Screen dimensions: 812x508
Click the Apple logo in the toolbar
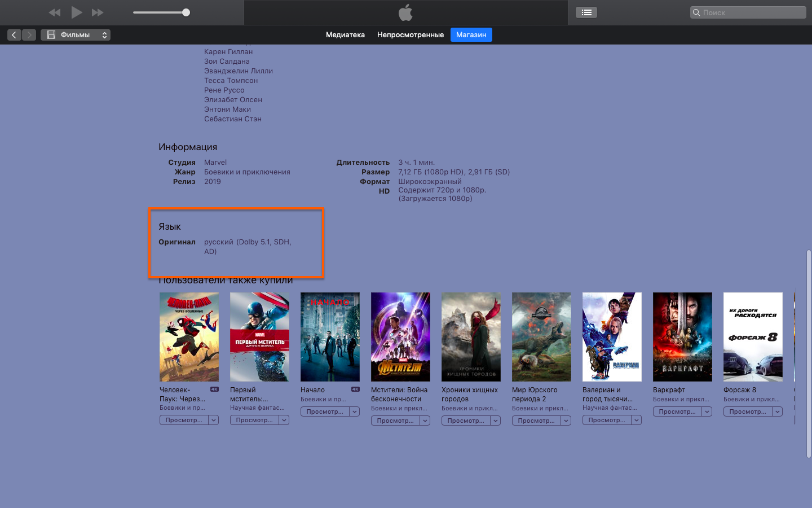click(405, 12)
